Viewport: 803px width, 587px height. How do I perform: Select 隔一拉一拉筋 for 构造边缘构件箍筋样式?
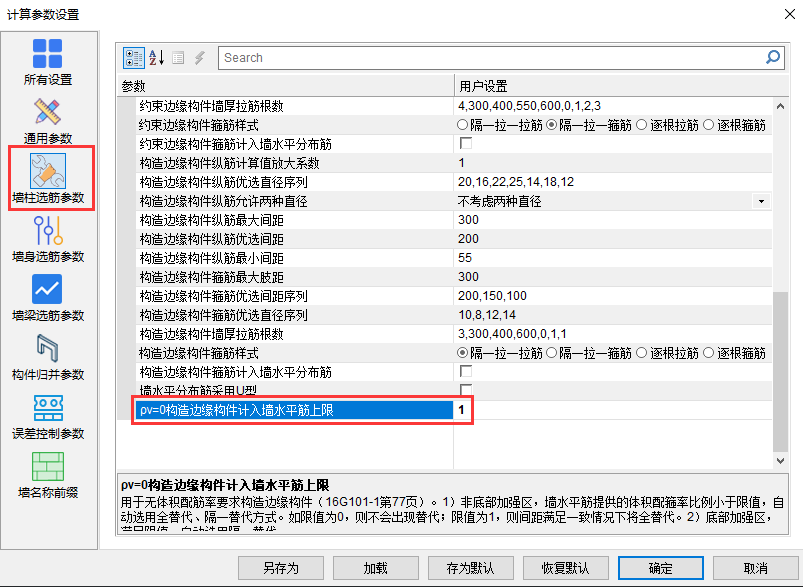pyautogui.click(x=499, y=353)
